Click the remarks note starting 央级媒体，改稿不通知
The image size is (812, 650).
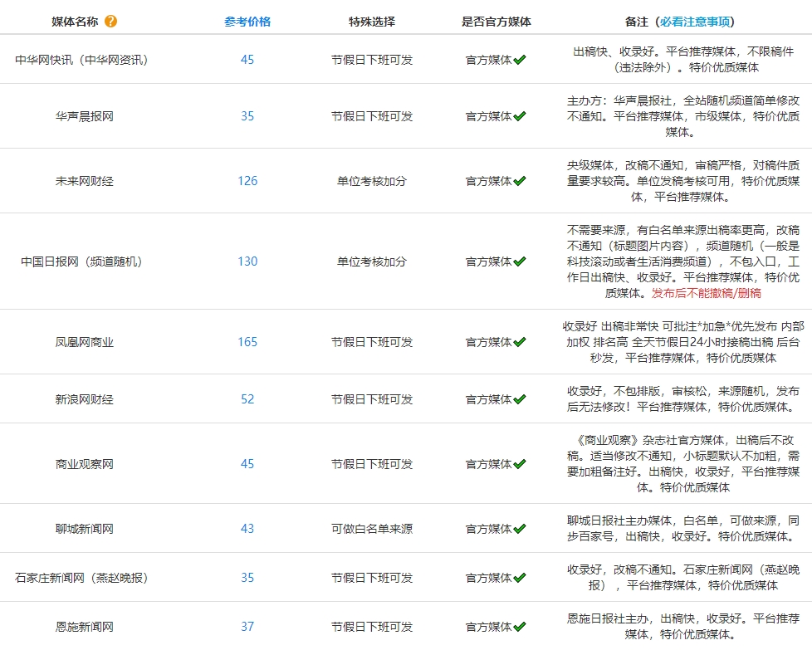point(683,181)
